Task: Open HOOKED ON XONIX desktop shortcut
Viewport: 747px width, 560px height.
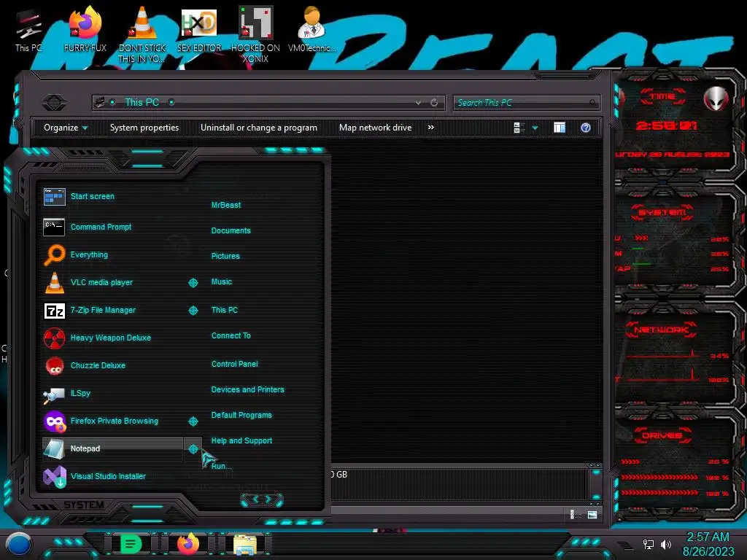Action: coord(255,35)
